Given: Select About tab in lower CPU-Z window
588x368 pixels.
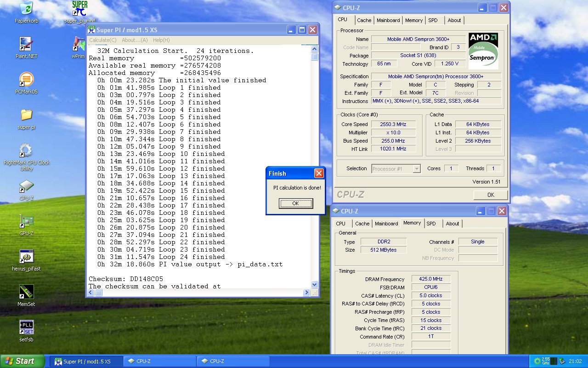Looking at the screenshot, I should coord(452,224).
